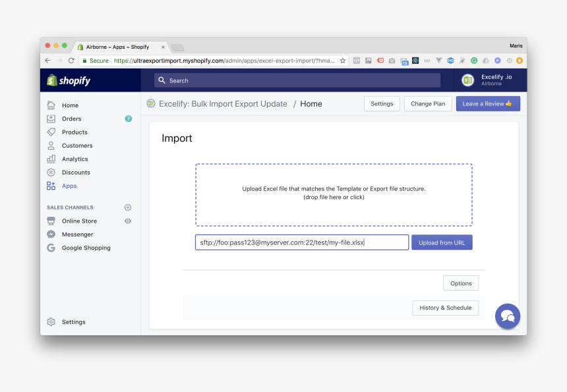Open Settings via the sidebar gear icon
The width and height of the screenshot is (567, 392).
pos(51,322)
